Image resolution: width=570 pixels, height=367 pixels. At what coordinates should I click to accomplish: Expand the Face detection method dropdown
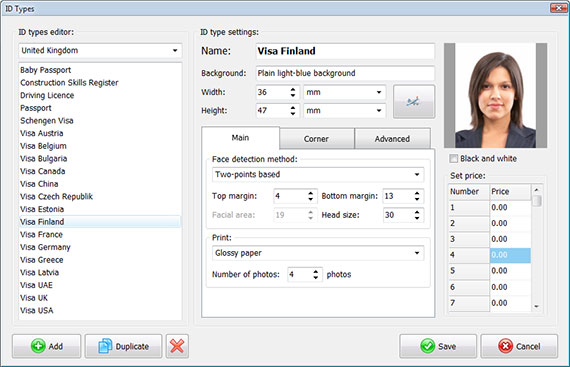tap(318, 174)
